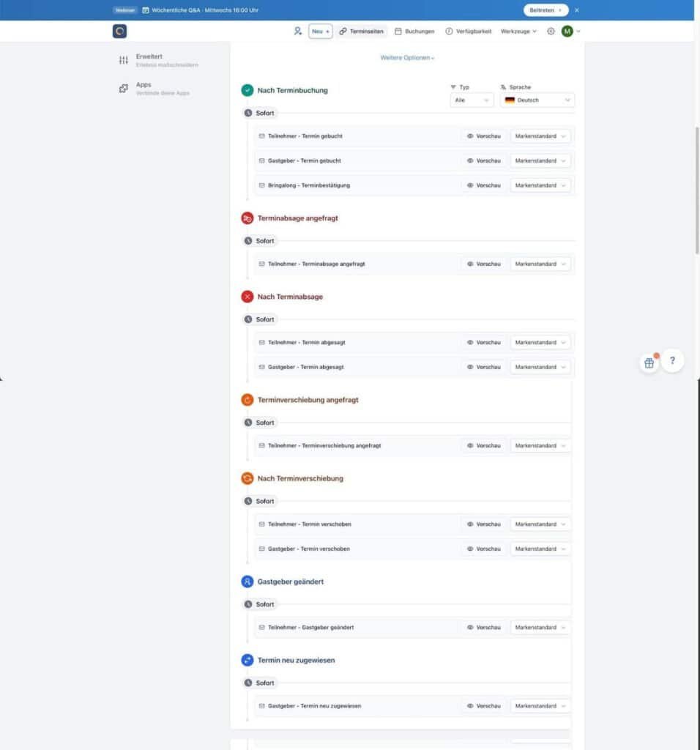This screenshot has width=700, height=750.
Task: Open the Weitere Optionen link
Action: (x=407, y=57)
